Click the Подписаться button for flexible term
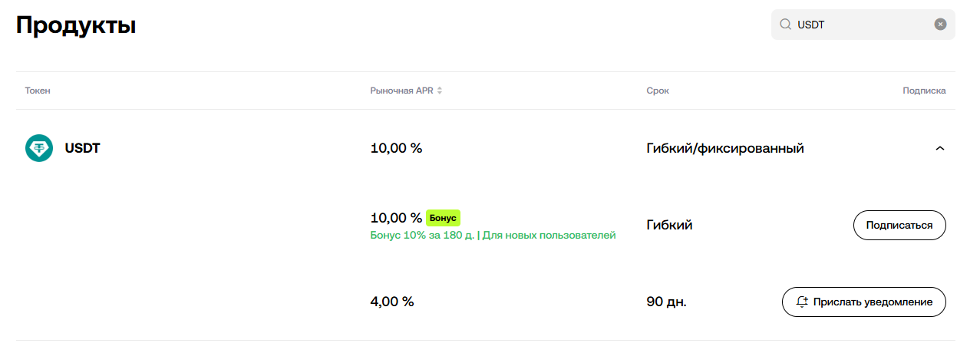 [x=899, y=226]
